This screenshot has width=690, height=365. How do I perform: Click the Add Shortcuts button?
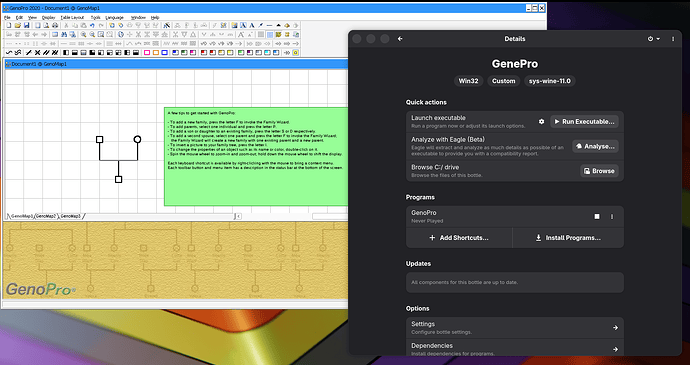tap(459, 238)
